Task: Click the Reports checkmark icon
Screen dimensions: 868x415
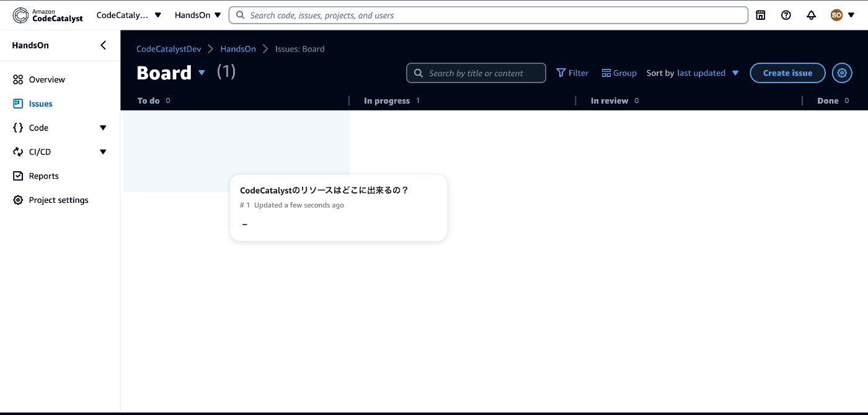Action: (x=18, y=176)
